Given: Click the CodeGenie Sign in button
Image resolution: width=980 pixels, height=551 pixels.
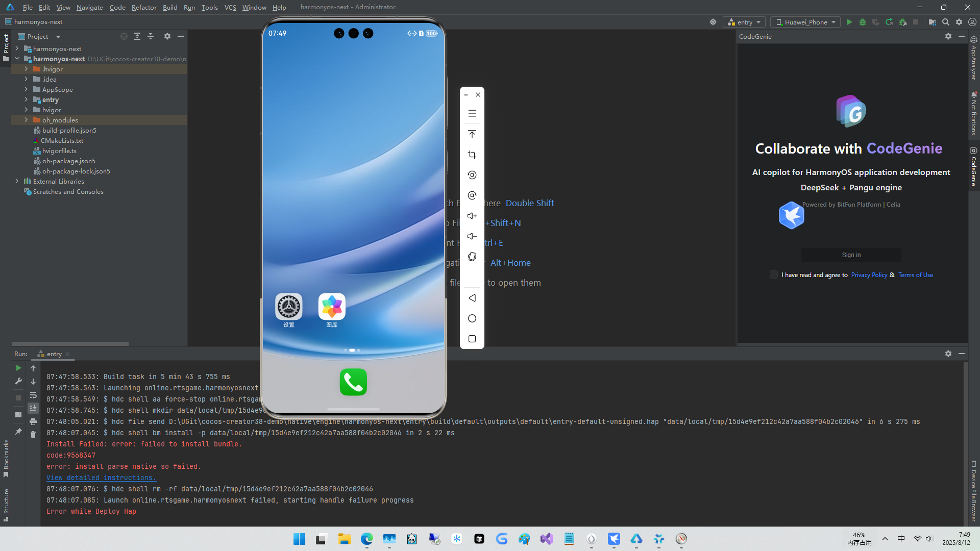Looking at the screenshot, I should click(x=851, y=255).
